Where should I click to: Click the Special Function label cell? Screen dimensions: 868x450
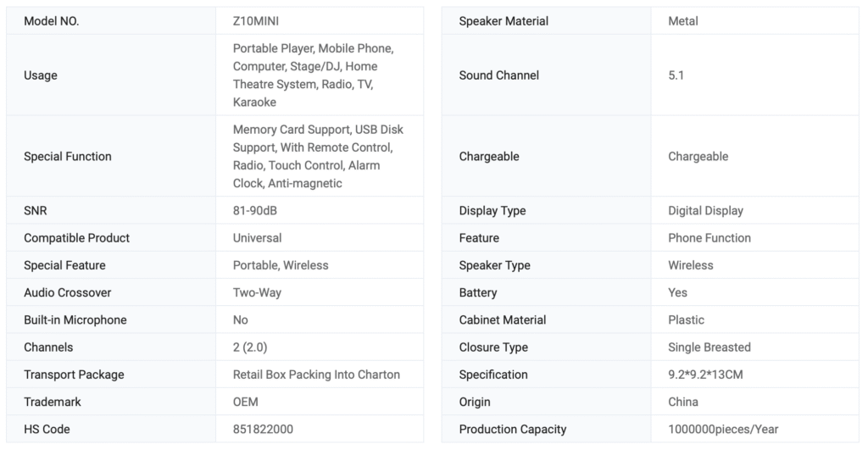[68, 157]
